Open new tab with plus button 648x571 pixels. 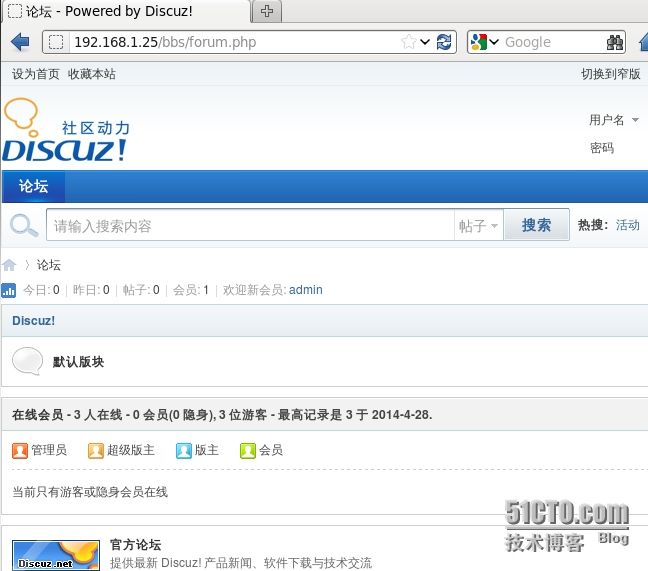(x=267, y=11)
